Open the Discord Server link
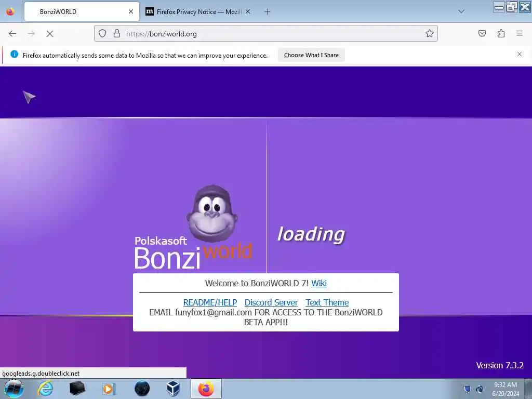The height and width of the screenshot is (399, 532). [271, 302]
